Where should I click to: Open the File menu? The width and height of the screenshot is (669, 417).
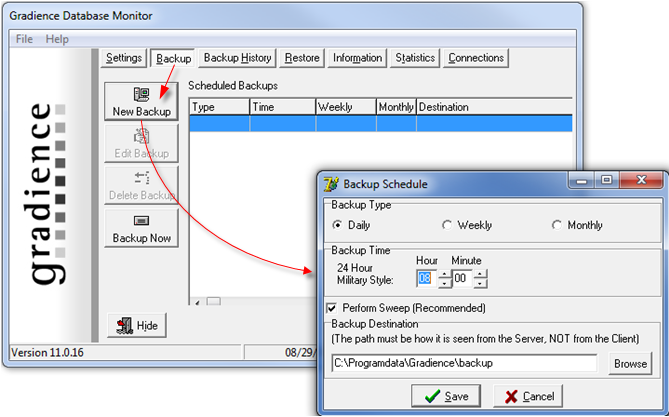tap(25, 39)
